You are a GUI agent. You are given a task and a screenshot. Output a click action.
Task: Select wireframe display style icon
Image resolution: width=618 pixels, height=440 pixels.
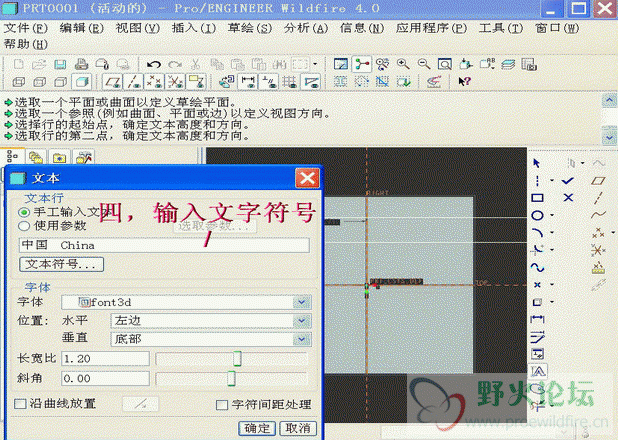[19, 82]
